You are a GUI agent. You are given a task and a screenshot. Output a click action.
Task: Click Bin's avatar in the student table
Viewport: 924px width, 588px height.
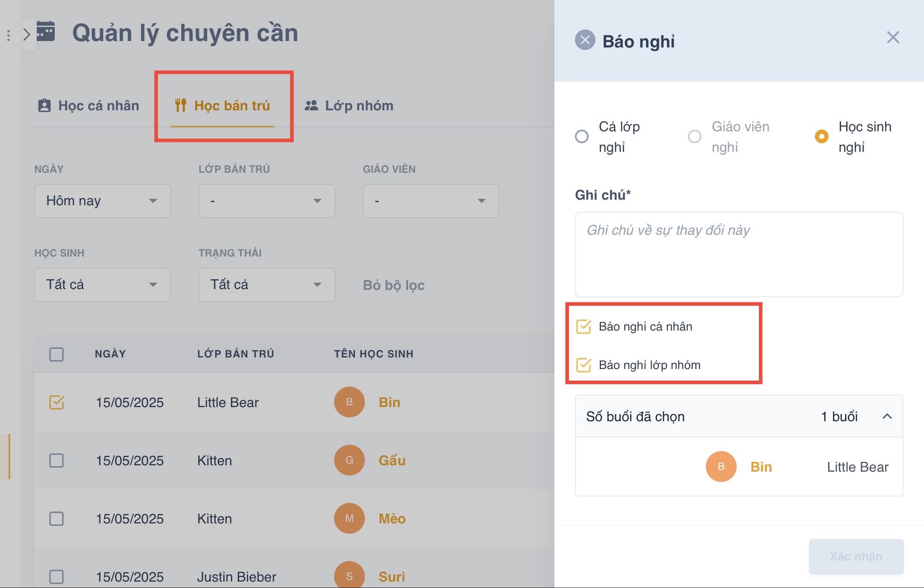tap(349, 402)
